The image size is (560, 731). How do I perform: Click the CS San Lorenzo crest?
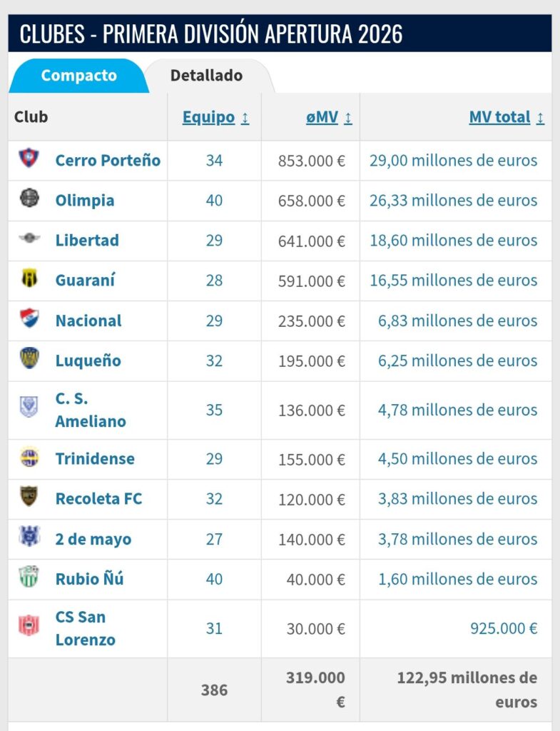(29, 627)
